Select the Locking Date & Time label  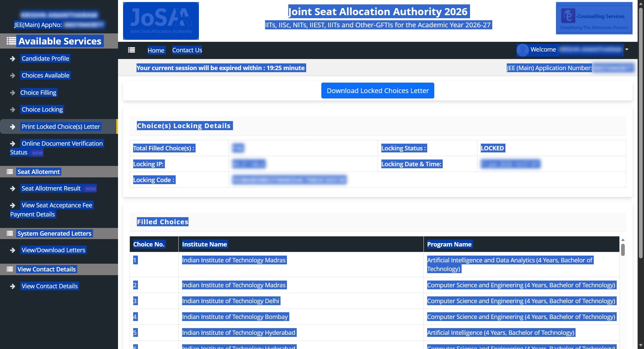(411, 164)
